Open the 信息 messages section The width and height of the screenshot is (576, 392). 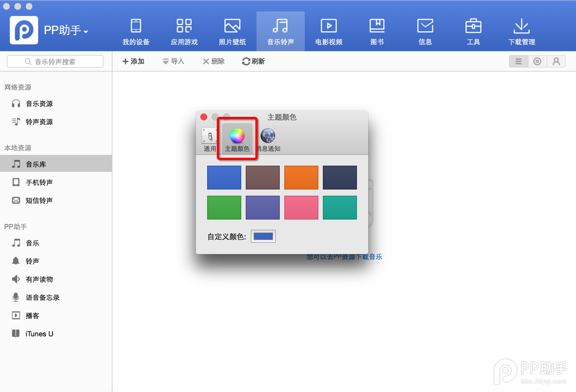pyautogui.click(x=425, y=32)
